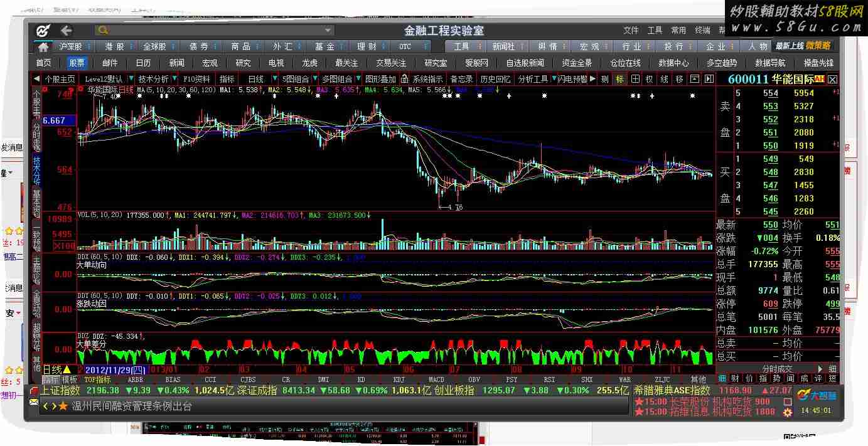Click the envelope message icon at bottom-left
This screenshot has width=868, height=446.
[34, 401]
